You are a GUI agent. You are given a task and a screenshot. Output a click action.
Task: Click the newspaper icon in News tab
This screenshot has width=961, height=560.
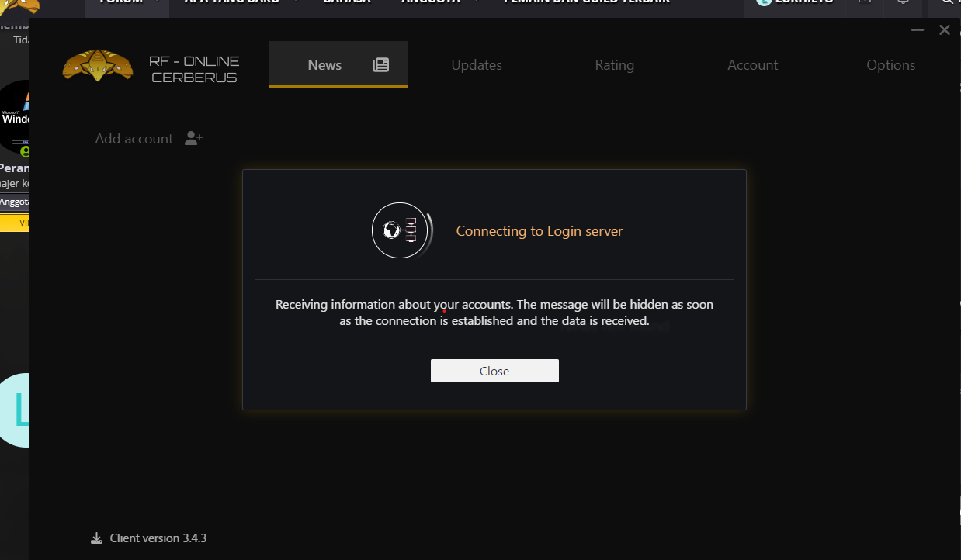[380, 65]
